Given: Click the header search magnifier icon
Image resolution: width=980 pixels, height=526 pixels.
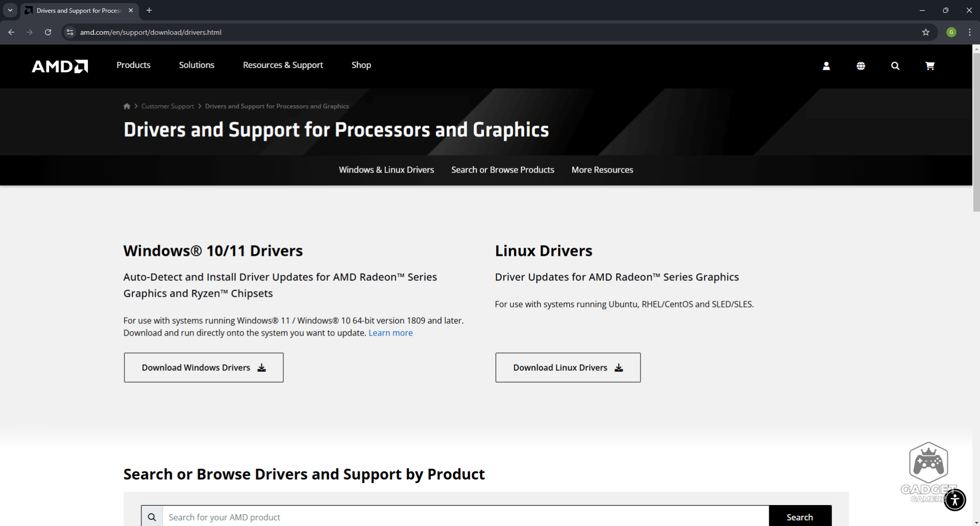Looking at the screenshot, I should [x=895, y=66].
